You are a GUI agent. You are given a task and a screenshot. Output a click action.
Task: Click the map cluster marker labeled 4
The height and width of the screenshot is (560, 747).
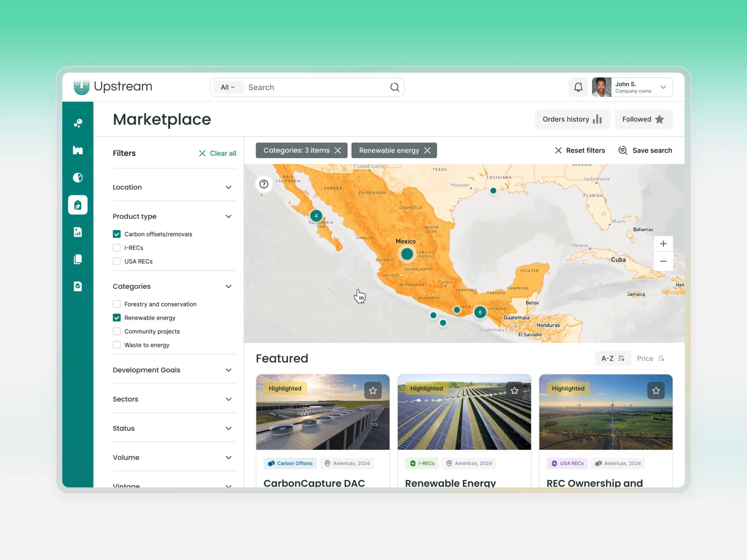click(x=316, y=216)
